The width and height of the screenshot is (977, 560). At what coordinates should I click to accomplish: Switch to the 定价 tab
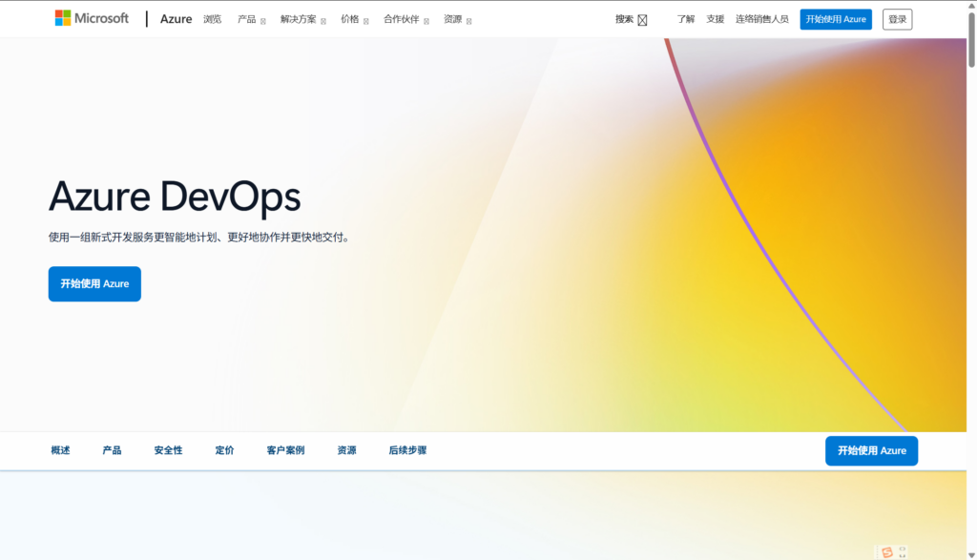click(x=225, y=450)
